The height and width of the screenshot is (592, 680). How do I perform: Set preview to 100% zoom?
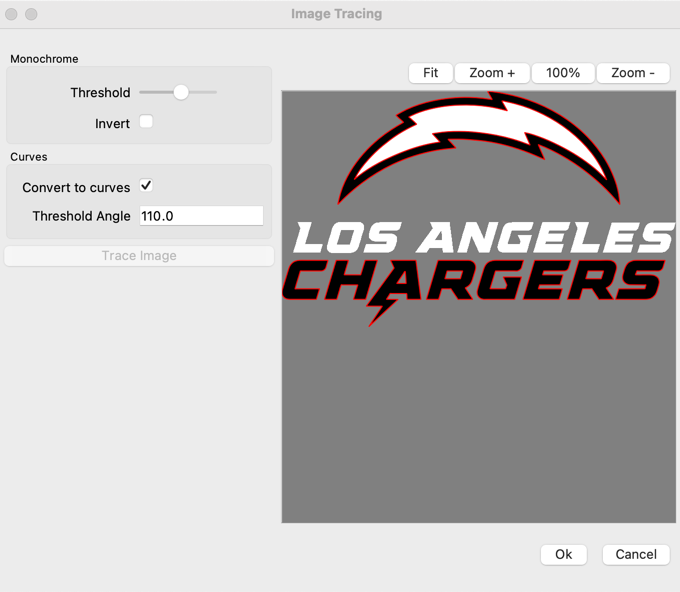(563, 73)
